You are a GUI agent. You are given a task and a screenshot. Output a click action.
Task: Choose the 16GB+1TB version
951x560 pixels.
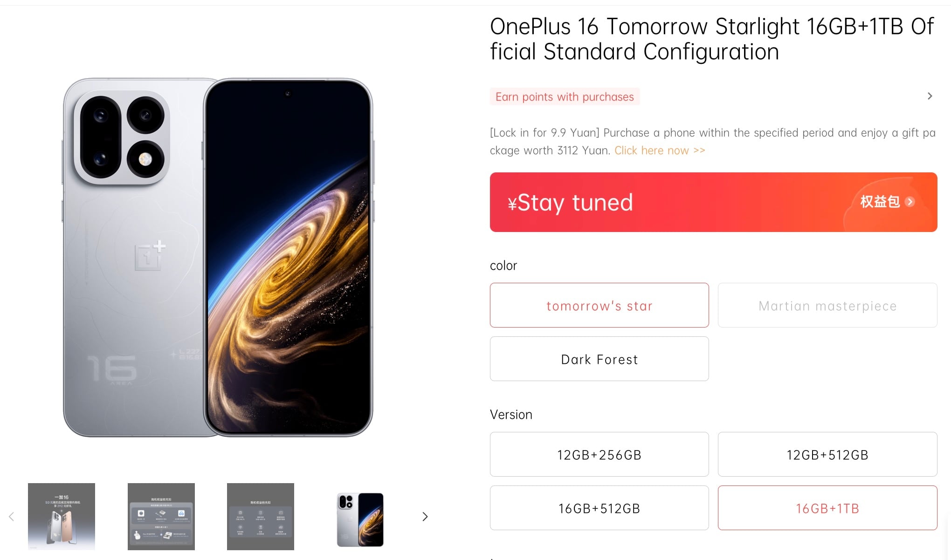coord(827,508)
